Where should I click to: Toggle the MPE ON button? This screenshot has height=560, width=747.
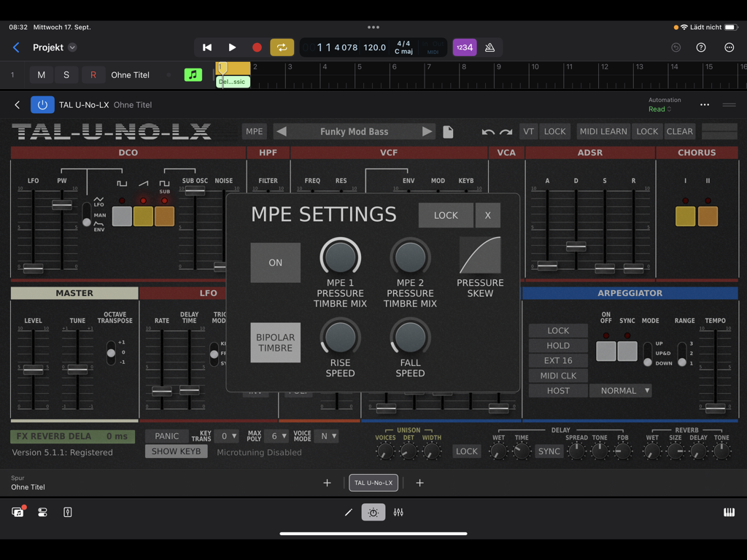[x=275, y=262]
